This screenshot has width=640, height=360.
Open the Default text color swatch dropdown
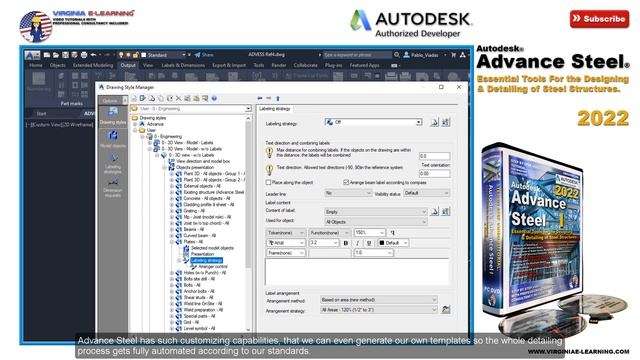[x=393, y=243]
